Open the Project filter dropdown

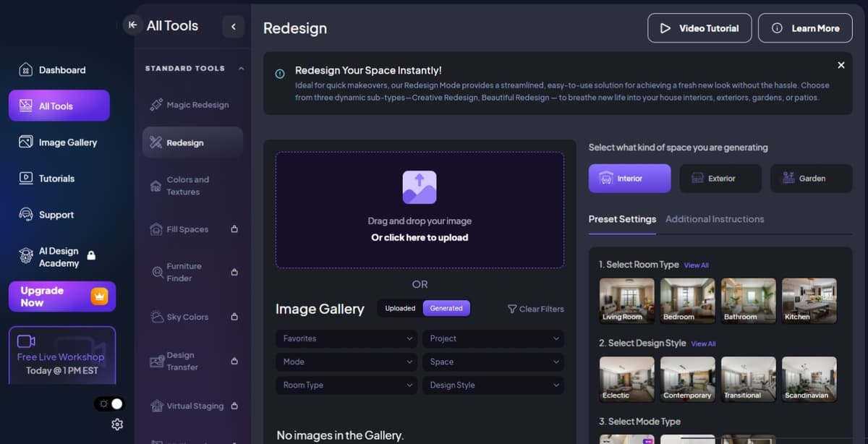click(493, 338)
